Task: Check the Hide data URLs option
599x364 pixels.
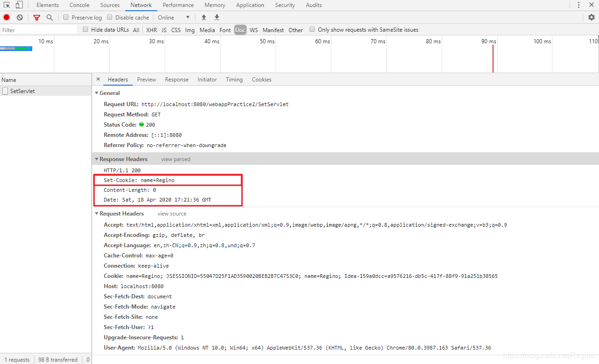Action: point(86,29)
